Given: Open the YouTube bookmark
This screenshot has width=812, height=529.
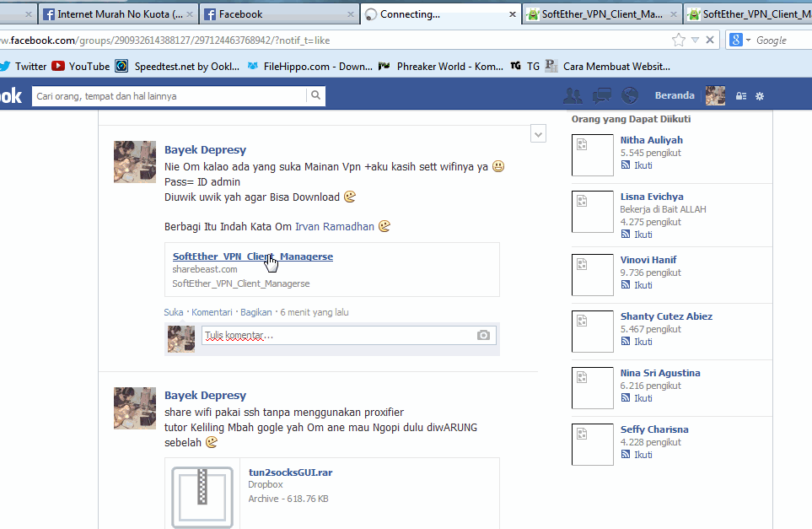Looking at the screenshot, I should tap(81, 67).
